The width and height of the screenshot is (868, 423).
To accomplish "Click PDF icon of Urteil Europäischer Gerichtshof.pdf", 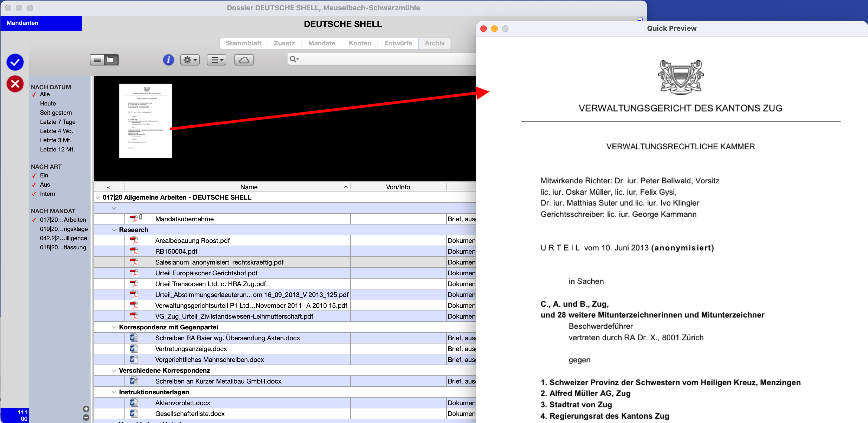I will 134,273.
